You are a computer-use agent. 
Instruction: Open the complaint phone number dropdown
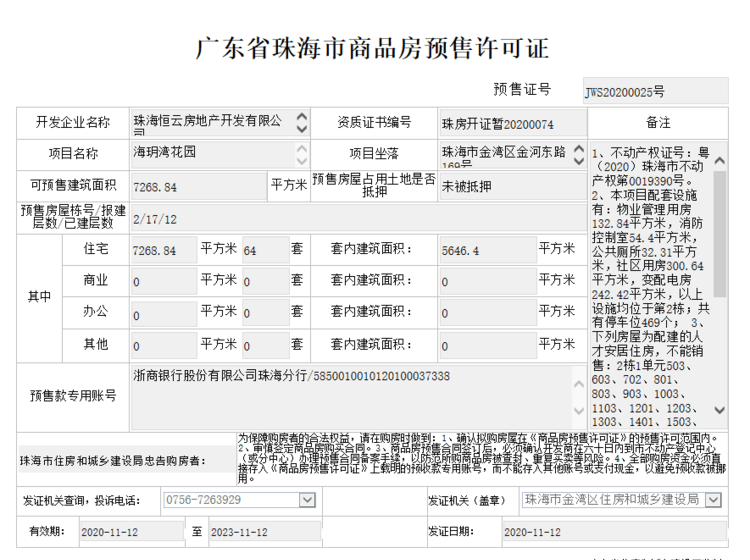click(307, 500)
